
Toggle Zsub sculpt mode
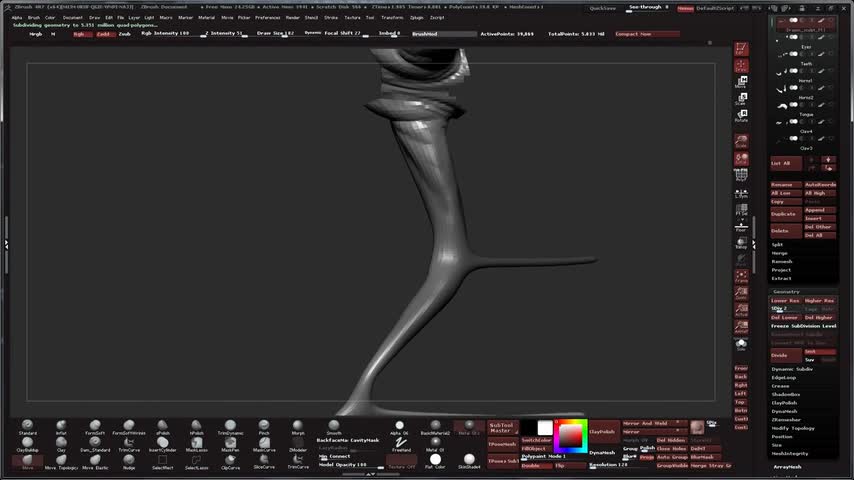coord(125,34)
